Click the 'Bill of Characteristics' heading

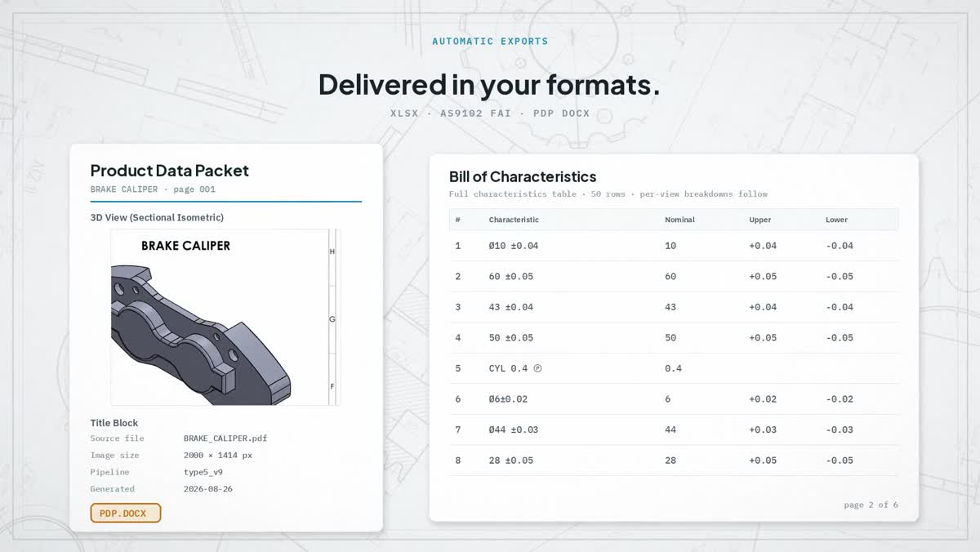point(523,176)
